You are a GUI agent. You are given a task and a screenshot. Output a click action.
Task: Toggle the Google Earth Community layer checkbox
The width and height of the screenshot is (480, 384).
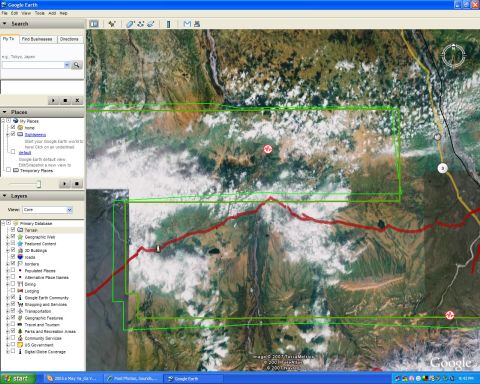pos(13,297)
